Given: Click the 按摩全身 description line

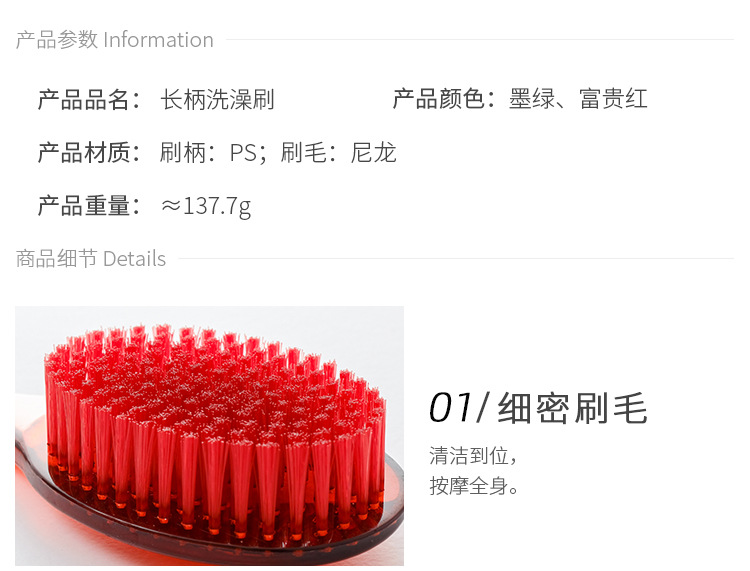Looking at the screenshot, I should pos(474,486).
